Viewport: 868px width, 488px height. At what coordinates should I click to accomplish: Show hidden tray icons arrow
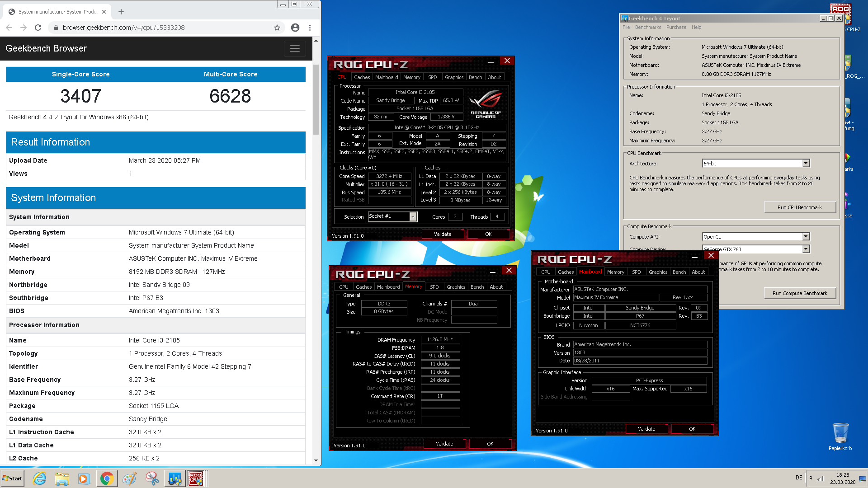tap(811, 478)
